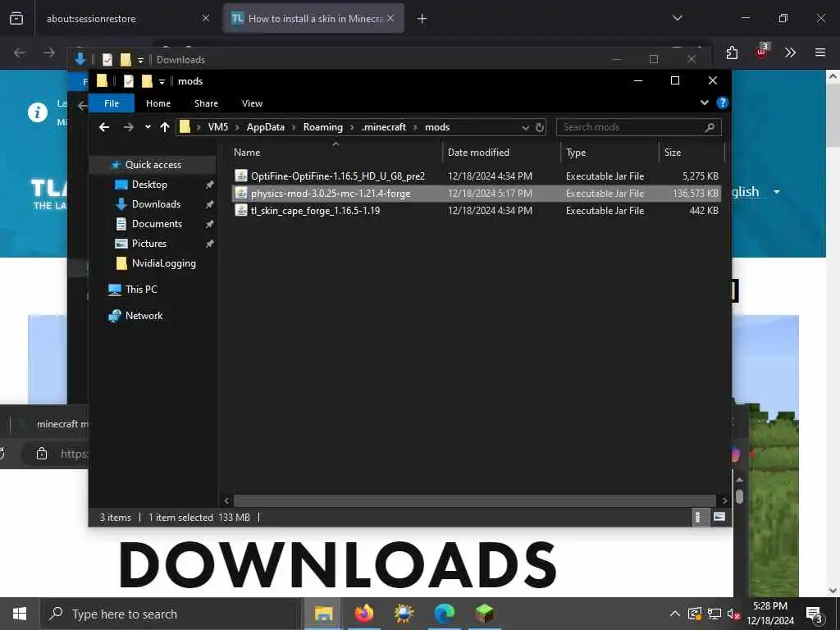Navigate to VM5 in the breadcrumb

point(218,127)
